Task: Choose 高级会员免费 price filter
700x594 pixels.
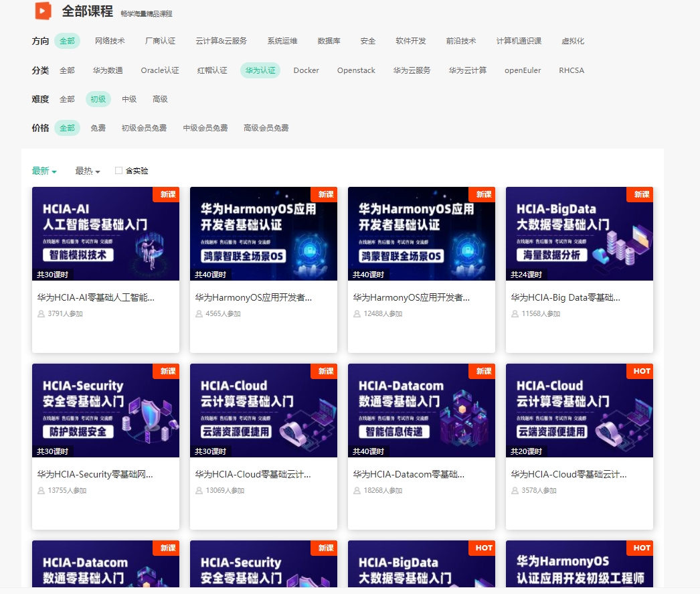Action: coord(266,128)
